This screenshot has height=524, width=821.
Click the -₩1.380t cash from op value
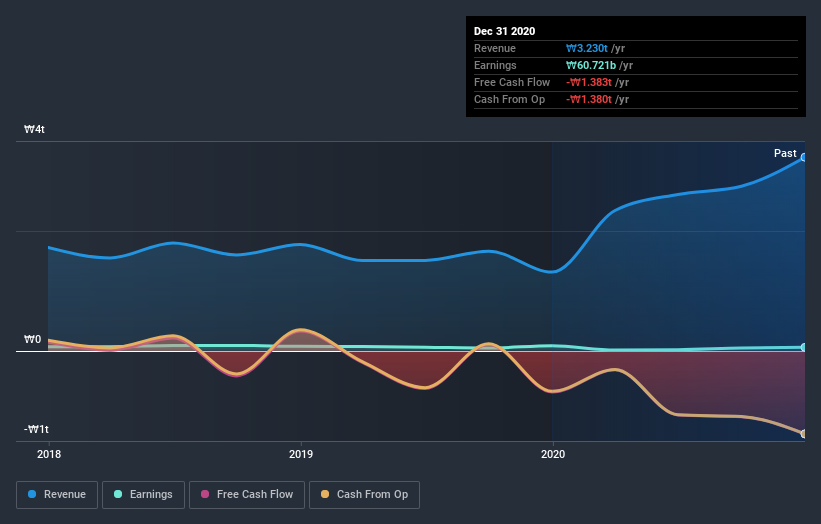(589, 99)
